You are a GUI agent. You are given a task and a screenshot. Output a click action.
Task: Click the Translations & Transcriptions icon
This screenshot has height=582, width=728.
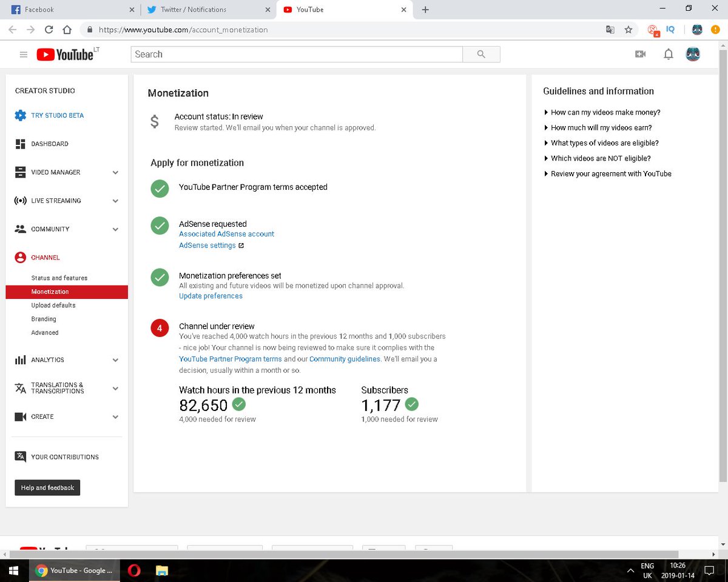click(x=20, y=388)
